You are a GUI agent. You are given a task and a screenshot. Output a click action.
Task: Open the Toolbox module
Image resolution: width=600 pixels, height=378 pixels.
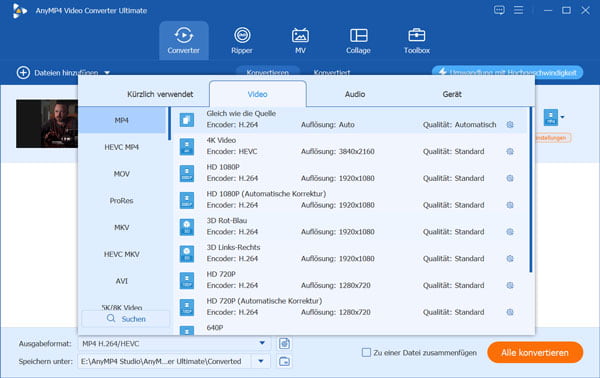417,41
